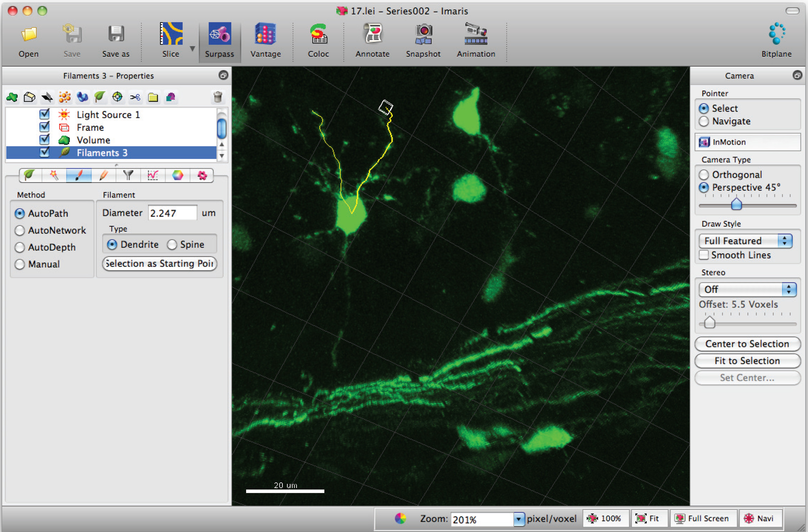Click the Fit to Selection button

pos(747,361)
